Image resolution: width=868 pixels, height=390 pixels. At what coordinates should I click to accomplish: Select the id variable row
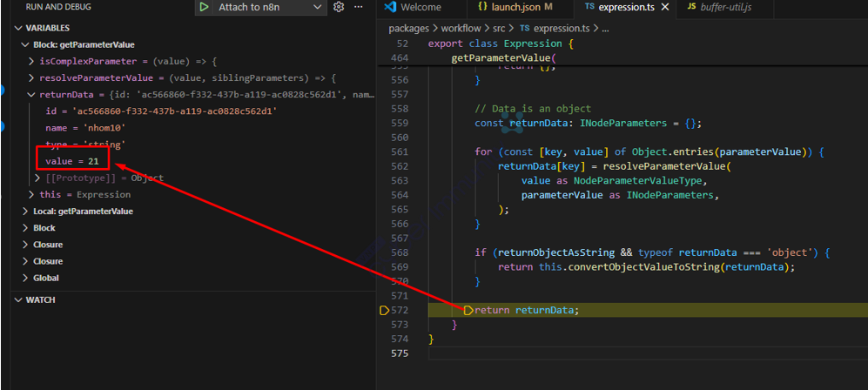tap(192, 111)
